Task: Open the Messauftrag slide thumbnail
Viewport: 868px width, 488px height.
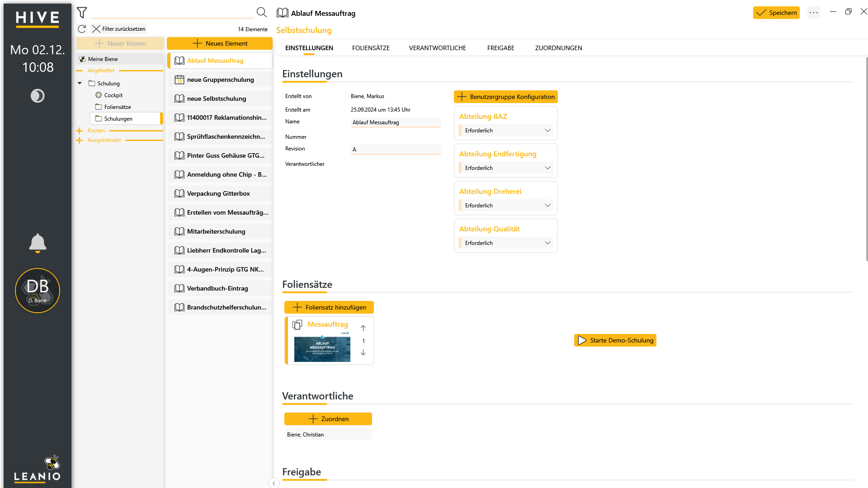Action: coord(322,347)
